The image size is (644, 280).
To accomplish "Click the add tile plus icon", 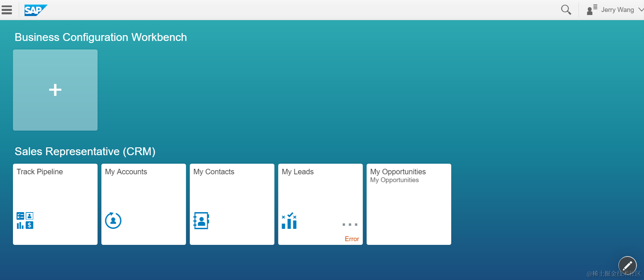I will tap(55, 90).
